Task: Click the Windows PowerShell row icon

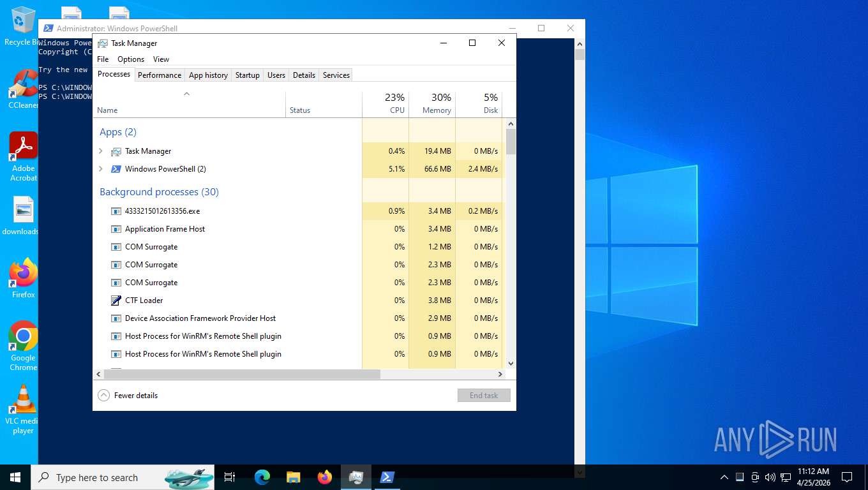Action: pyautogui.click(x=116, y=169)
